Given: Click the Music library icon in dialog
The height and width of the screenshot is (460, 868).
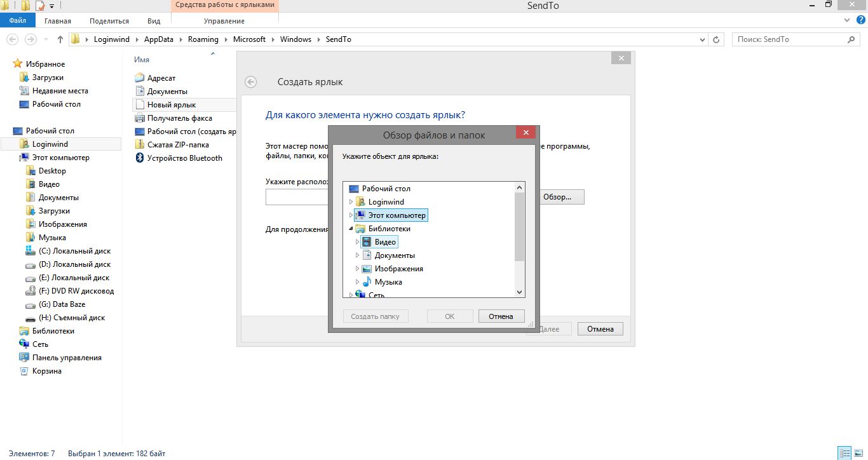Looking at the screenshot, I should [x=367, y=282].
